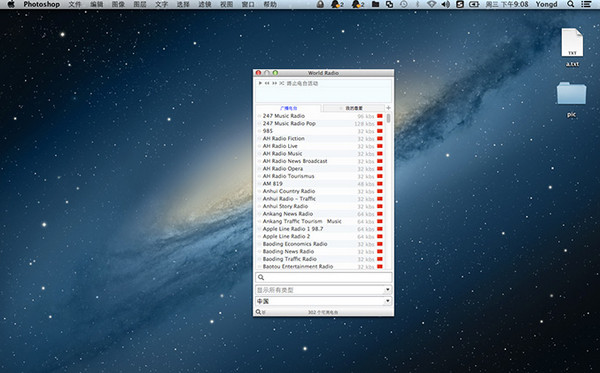Select station AH Radio Tourismus
Screen dimensions: 600x373
289,176
